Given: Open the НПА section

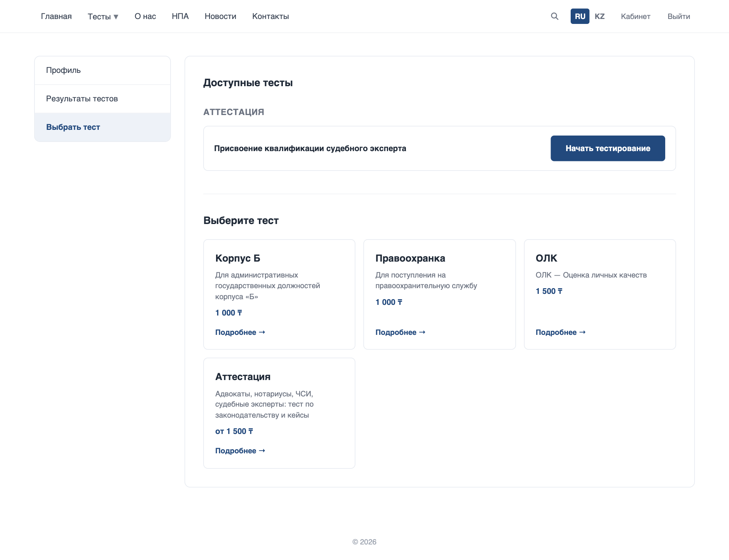Looking at the screenshot, I should tap(180, 16).
